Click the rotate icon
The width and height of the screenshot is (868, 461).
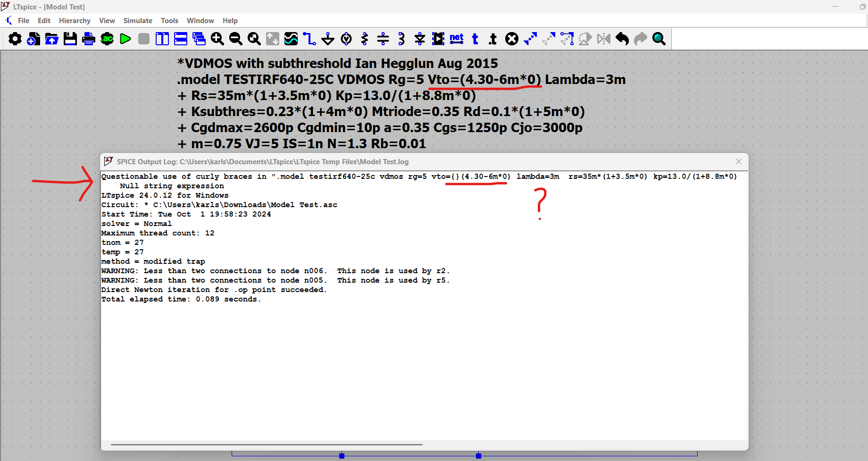pos(585,39)
